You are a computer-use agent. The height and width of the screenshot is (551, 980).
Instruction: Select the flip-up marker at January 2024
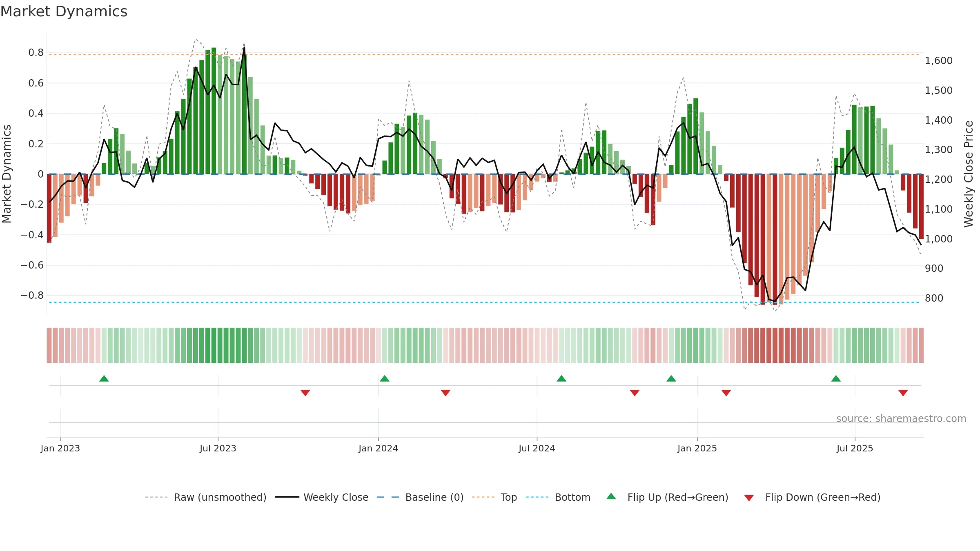385,378
